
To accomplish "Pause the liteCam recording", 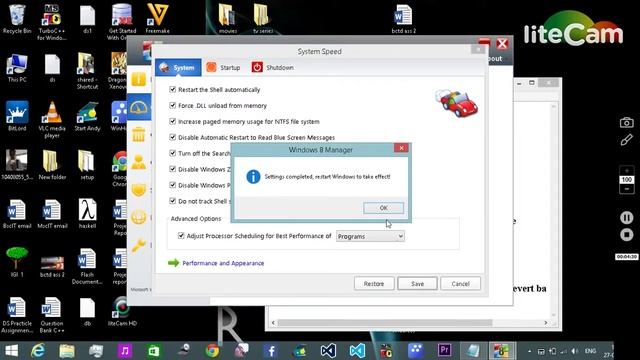I will (627, 217).
